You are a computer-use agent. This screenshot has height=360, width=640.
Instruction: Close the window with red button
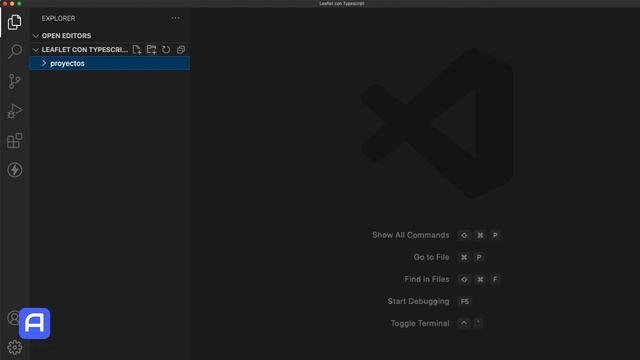[x=5, y=3]
